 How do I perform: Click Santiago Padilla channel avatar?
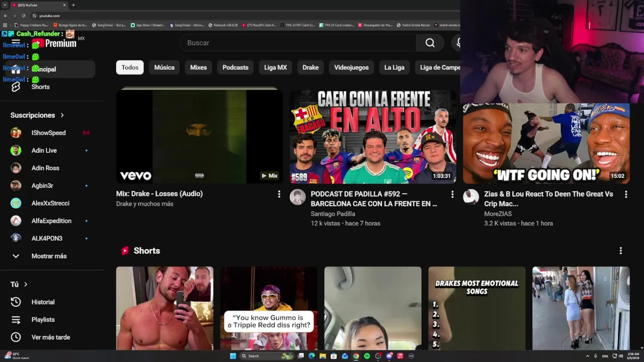(297, 197)
